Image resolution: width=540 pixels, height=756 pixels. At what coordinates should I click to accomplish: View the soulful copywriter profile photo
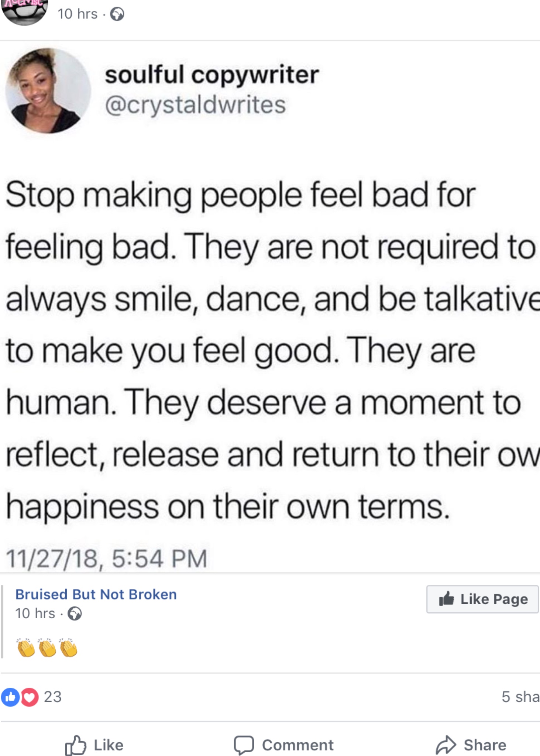pyautogui.click(x=48, y=91)
